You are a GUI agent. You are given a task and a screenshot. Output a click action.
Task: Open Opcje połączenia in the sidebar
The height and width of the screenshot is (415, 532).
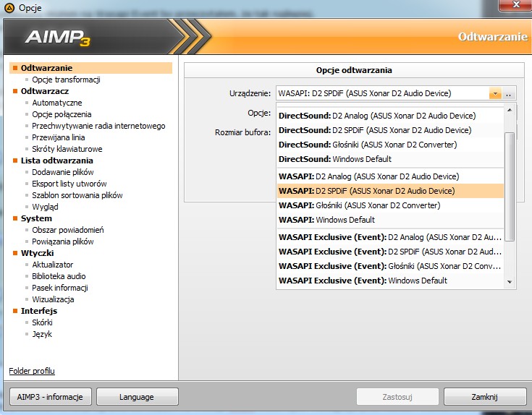(62, 114)
